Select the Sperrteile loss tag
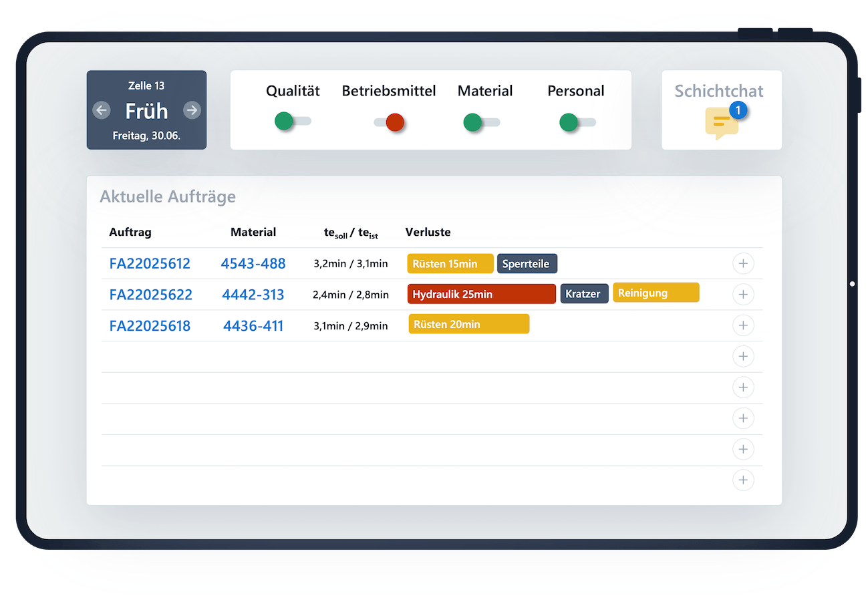This screenshot has width=868, height=608. click(x=527, y=264)
